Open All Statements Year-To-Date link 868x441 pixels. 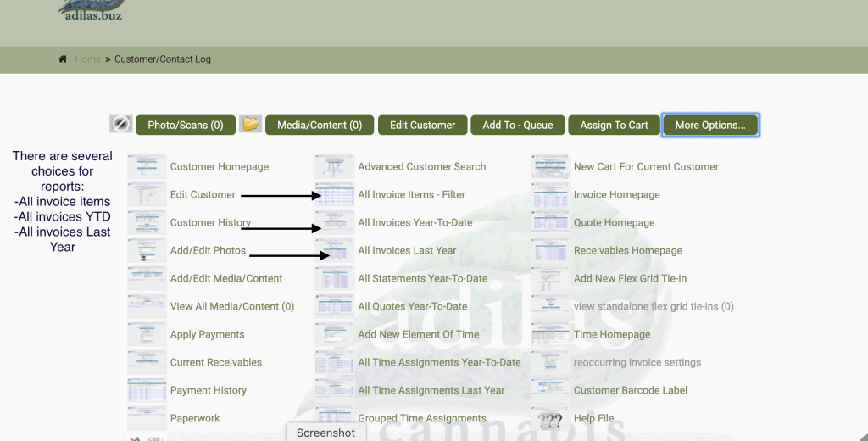coord(422,279)
